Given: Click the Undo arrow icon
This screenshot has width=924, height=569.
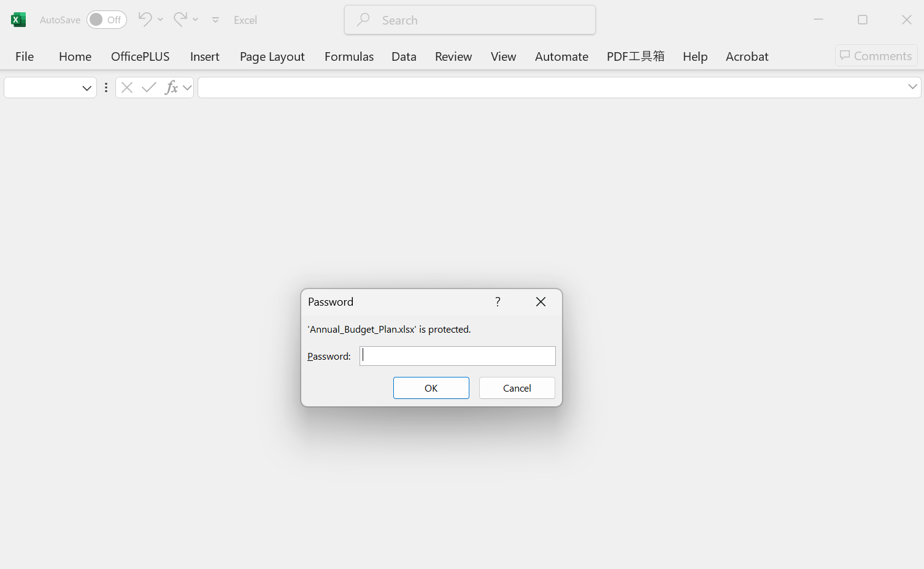Looking at the screenshot, I should [145, 20].
